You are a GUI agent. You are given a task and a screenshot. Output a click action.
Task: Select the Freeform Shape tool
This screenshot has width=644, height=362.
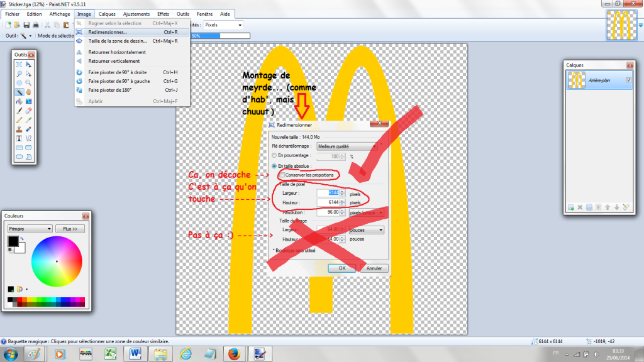tap(28, 156)
